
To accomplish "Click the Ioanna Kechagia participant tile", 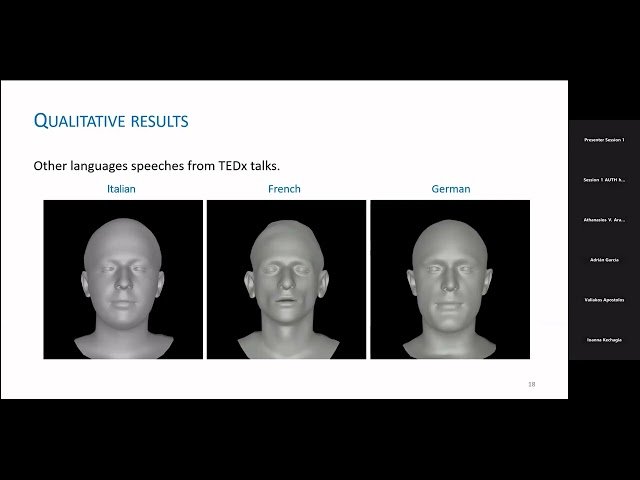I will (x=604, y=340).
